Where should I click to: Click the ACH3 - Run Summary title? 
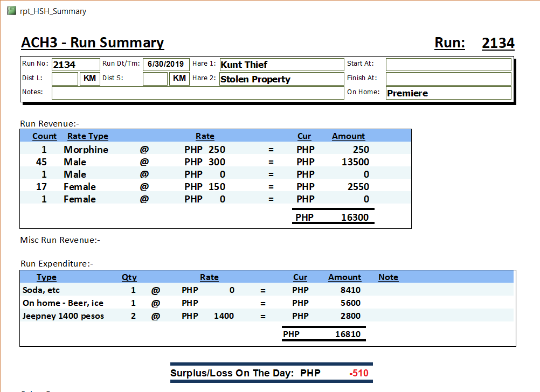click(92, 43)
